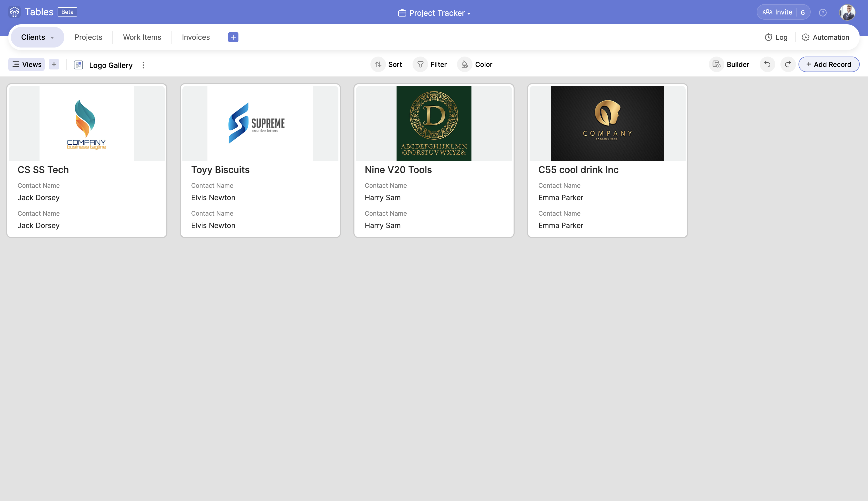
Task: Click the Logo Gallery view name
Action: pyautogui.click(x=111, y=65)
